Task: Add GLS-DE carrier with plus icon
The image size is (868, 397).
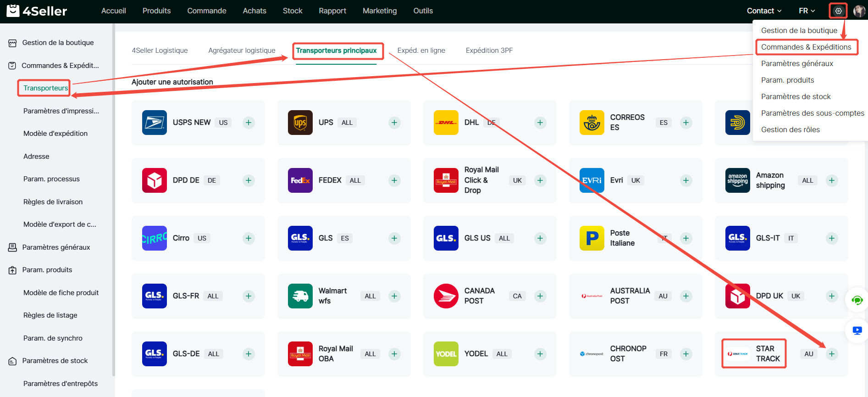Action: [x=249, y=354]
